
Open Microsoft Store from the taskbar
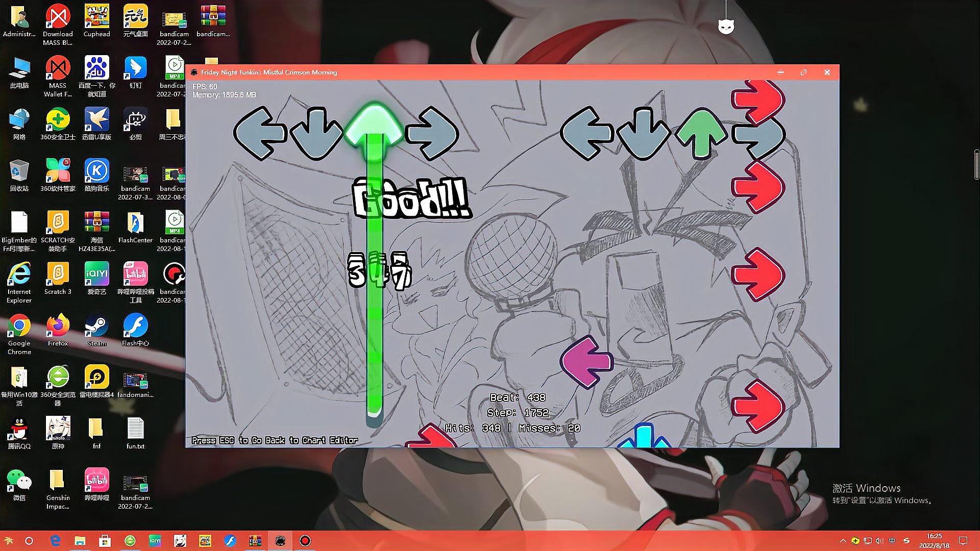(x=105, y=541)
